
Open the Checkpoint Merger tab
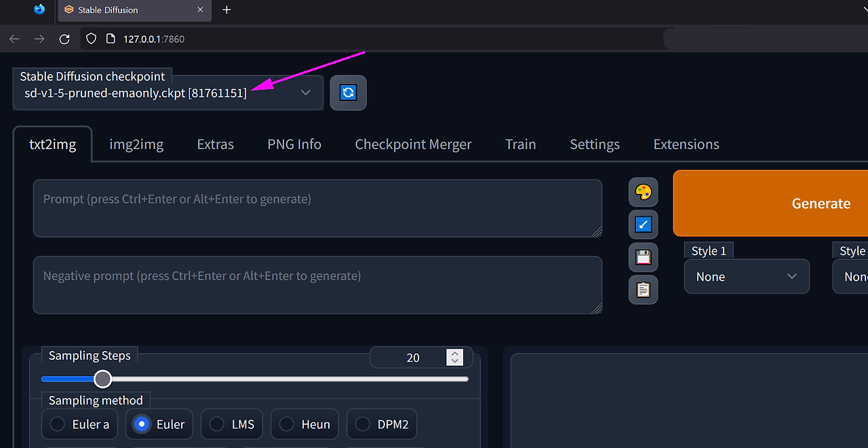point(413,144)
